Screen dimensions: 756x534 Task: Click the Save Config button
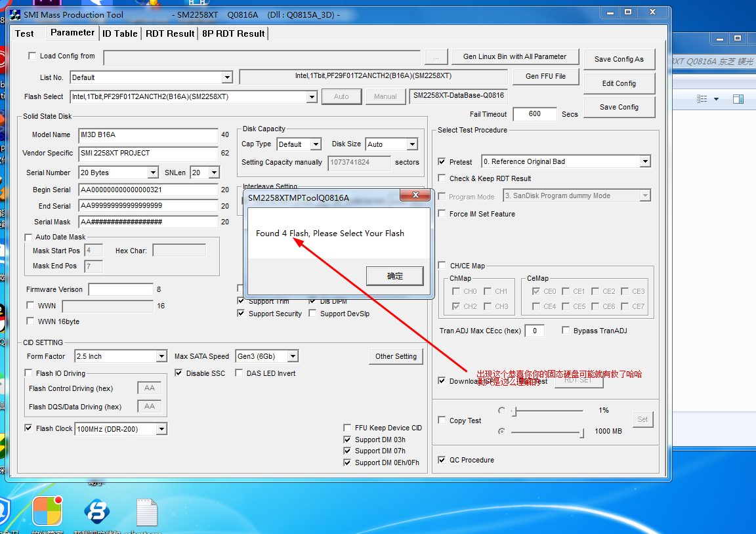click(619, 107)
